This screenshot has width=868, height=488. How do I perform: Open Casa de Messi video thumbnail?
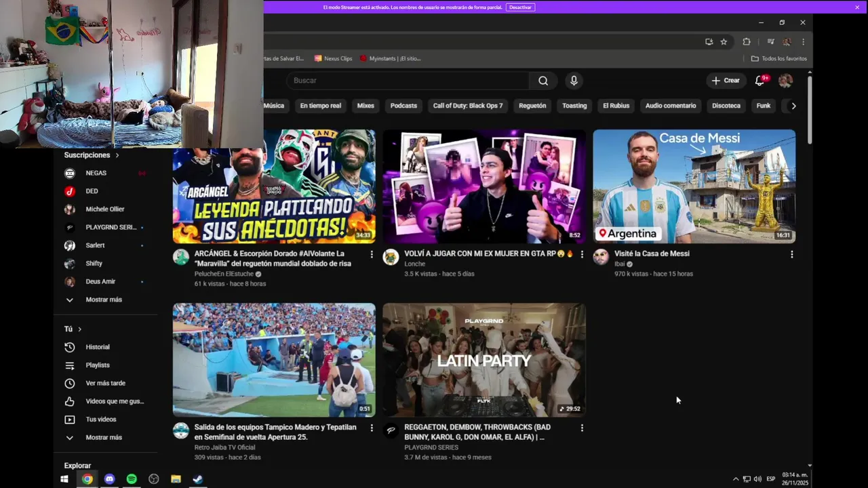click(x=694, y=186)
